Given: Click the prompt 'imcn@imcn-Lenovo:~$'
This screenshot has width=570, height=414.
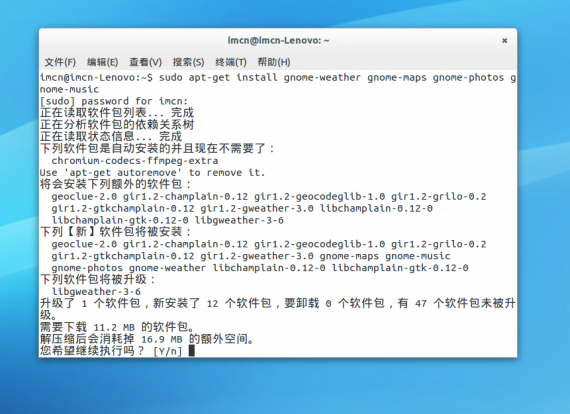Looking at the screenshot, I should (x=96, y=77).
